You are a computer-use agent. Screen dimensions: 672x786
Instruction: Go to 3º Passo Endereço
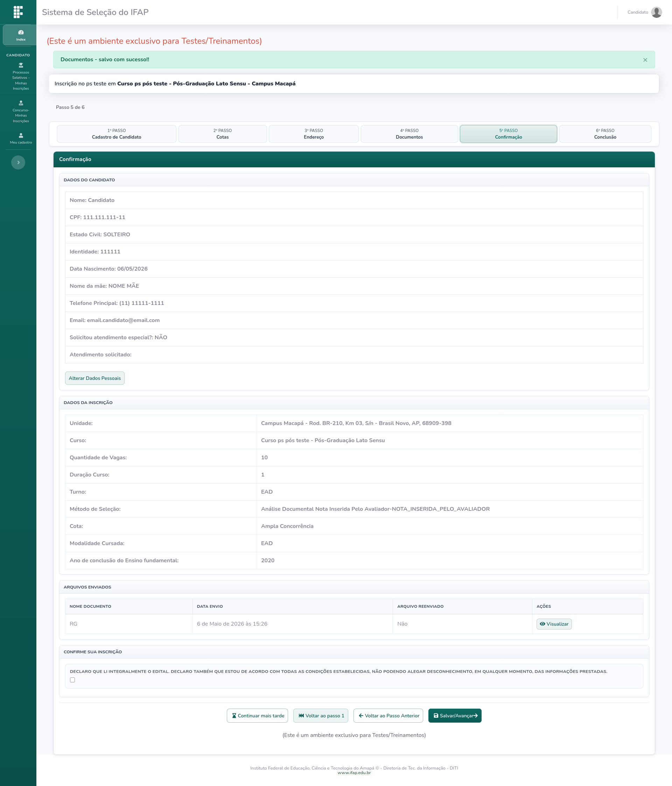pos(314,134)
